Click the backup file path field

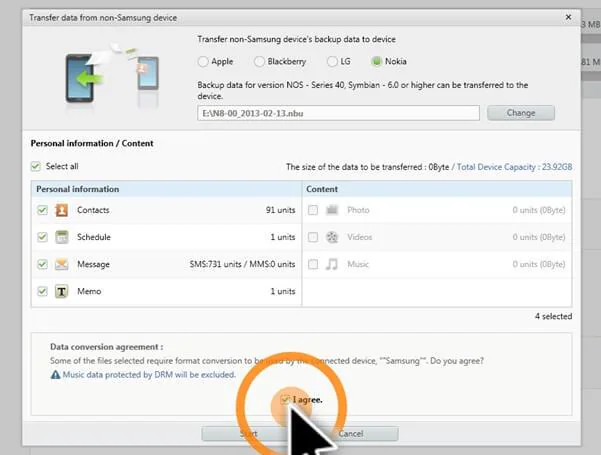[x=338, y=113]
